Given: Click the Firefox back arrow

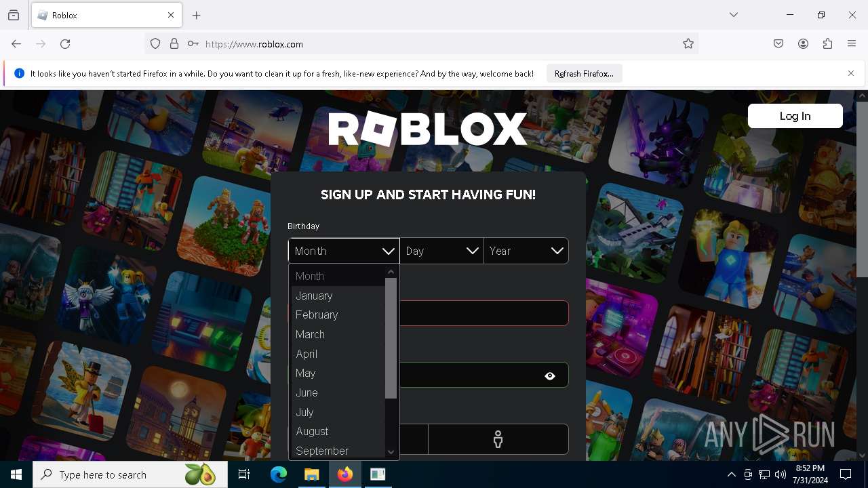Looking at the screenshot, I should [16, 44].
